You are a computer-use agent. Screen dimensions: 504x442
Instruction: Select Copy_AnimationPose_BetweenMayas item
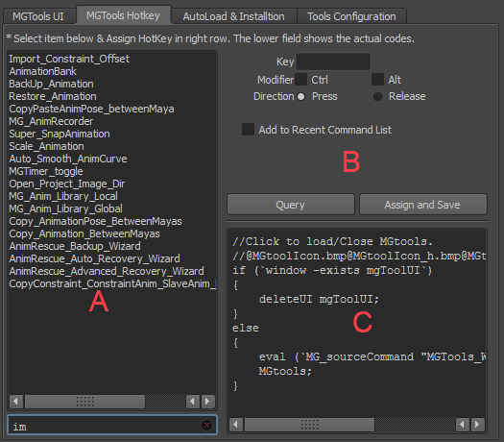pyautogui.click(x=95, y=221)
